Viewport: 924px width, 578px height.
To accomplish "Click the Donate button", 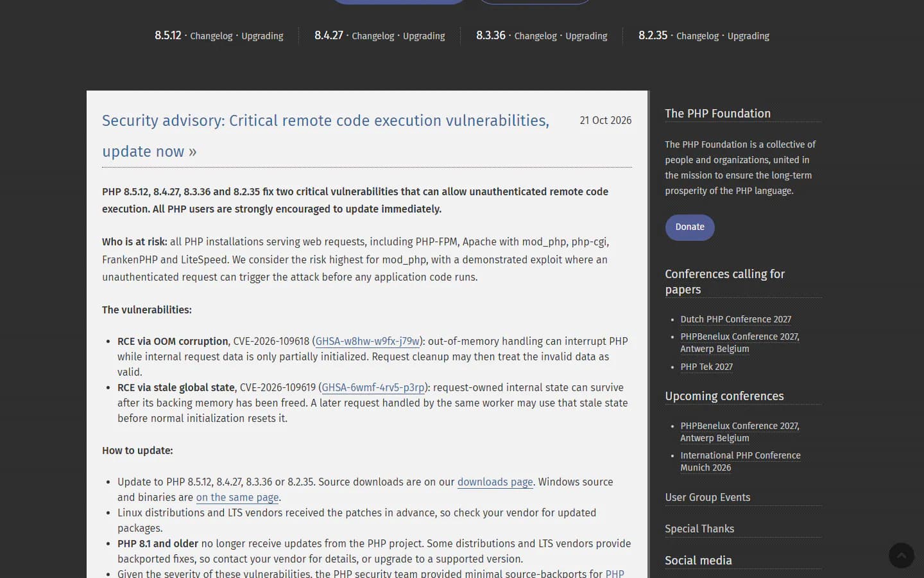I will pos(690,227).
